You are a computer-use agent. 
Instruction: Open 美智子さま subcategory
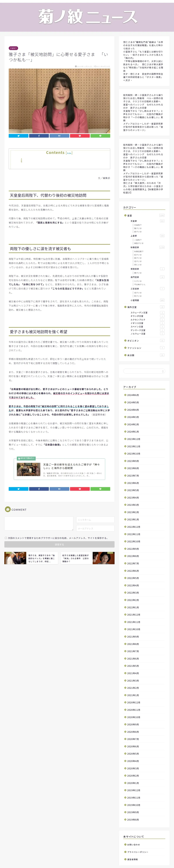coord(139,243)
